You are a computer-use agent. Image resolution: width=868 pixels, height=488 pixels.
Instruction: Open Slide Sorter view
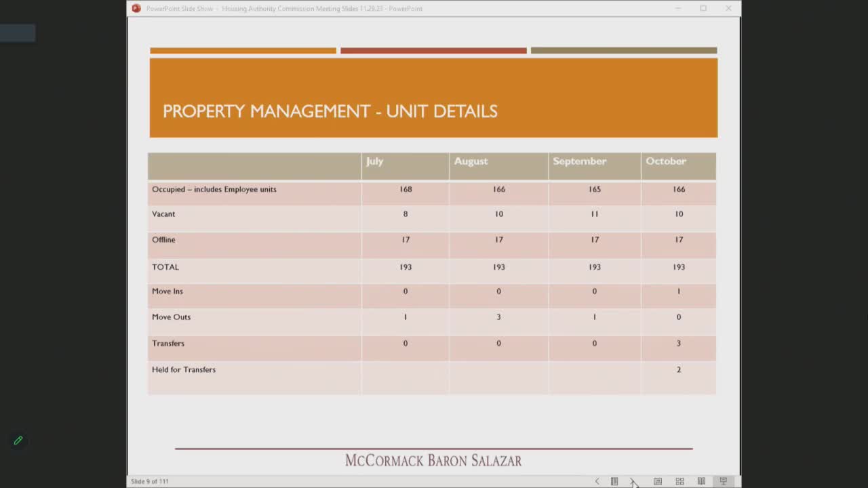pyautogui.click(x=679, y=481)
